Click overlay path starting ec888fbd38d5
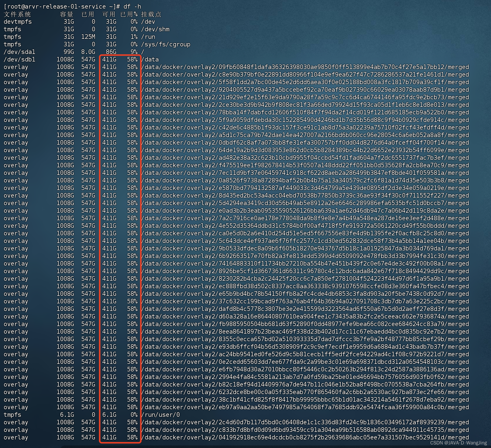Viewport: 491px width, 448px height. pyautogui.click(x=305, y=286)
